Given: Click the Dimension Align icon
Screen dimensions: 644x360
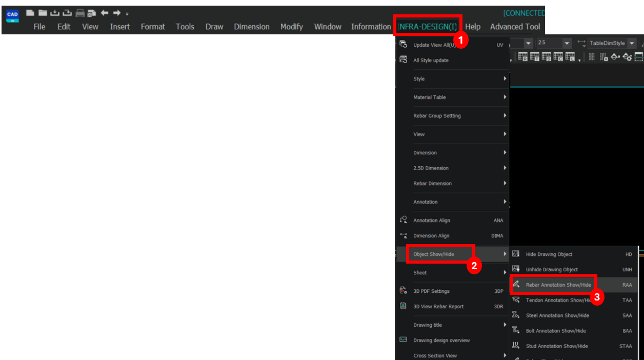Looking at the screenshot, I should [x=404, y=235].
